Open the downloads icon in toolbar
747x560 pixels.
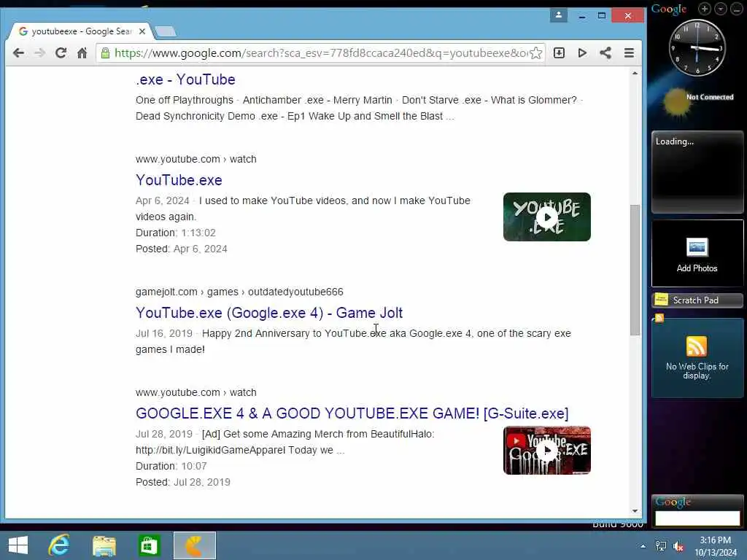[x=559, y=52]
